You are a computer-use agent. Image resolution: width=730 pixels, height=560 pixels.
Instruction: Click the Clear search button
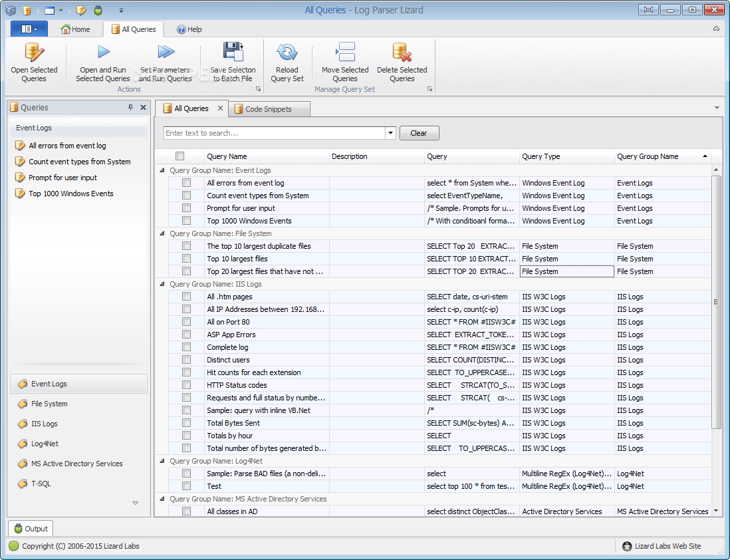(419, 133)
